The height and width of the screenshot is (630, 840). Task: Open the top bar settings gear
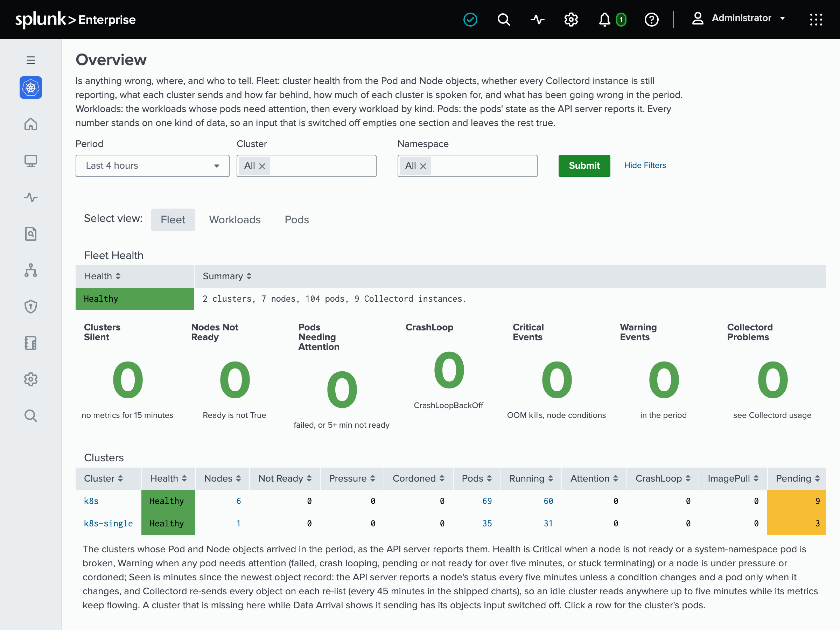[571, 19]
